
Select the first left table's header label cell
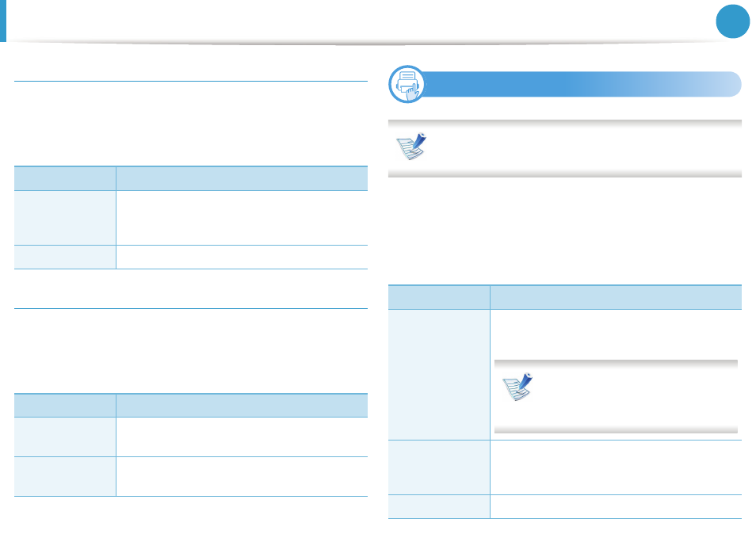point(65,178)
